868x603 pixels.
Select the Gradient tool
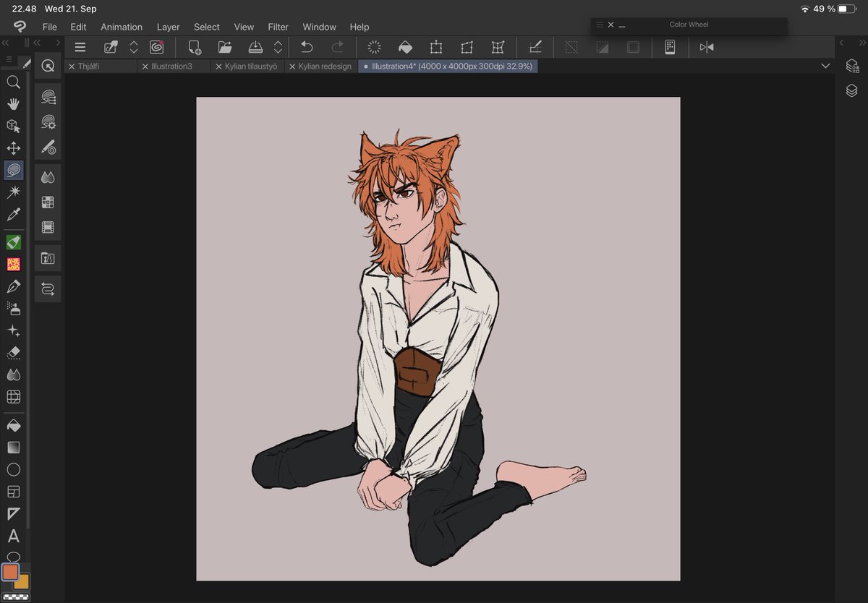tap(13, 448)
